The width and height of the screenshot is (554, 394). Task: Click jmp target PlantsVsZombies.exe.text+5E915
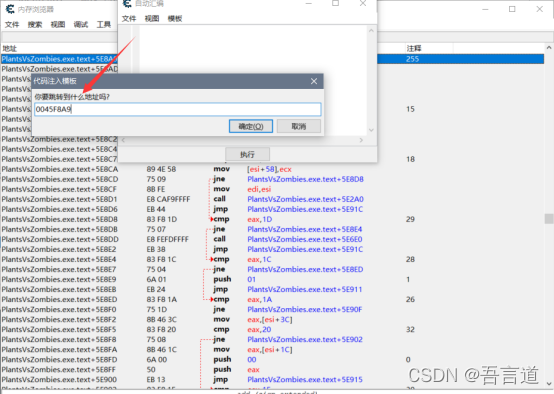click(305, 380)
